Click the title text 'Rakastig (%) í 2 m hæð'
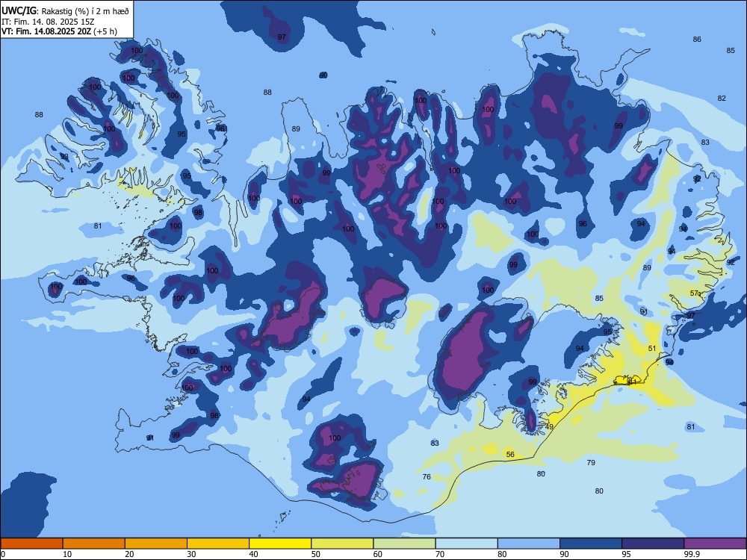 tap(85, 10)
